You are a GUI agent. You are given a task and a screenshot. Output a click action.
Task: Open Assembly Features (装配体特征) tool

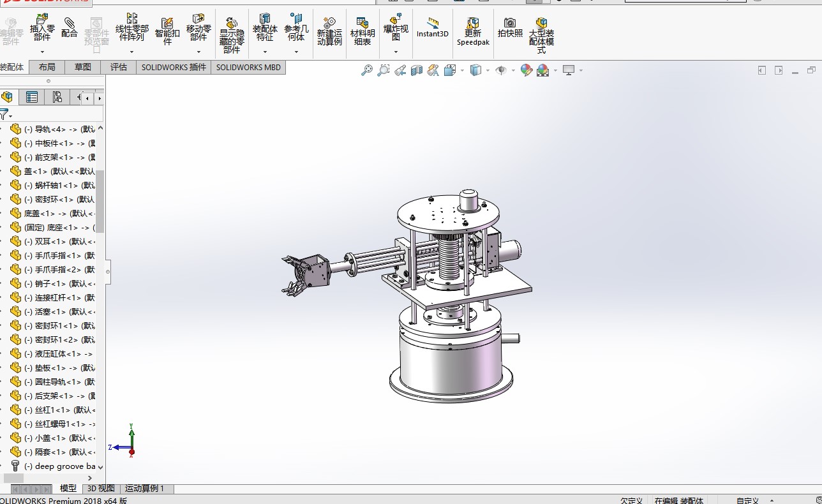(x=265, y=28)
